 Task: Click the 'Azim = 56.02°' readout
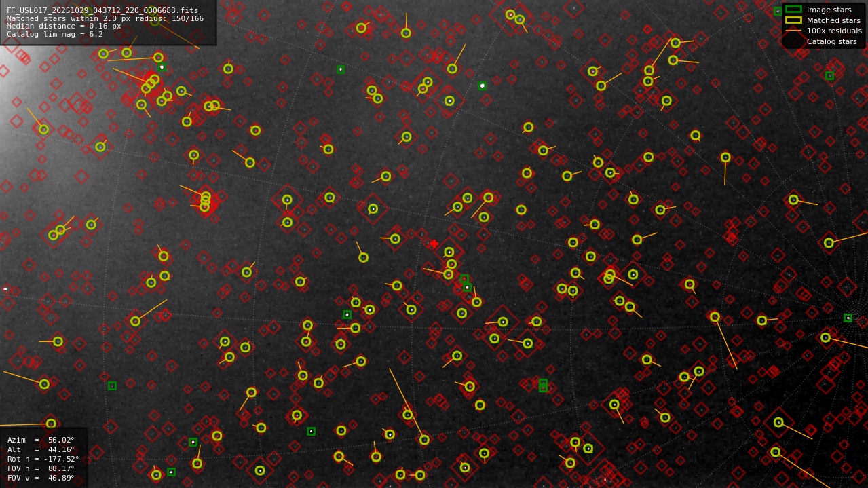click(41, 440)
